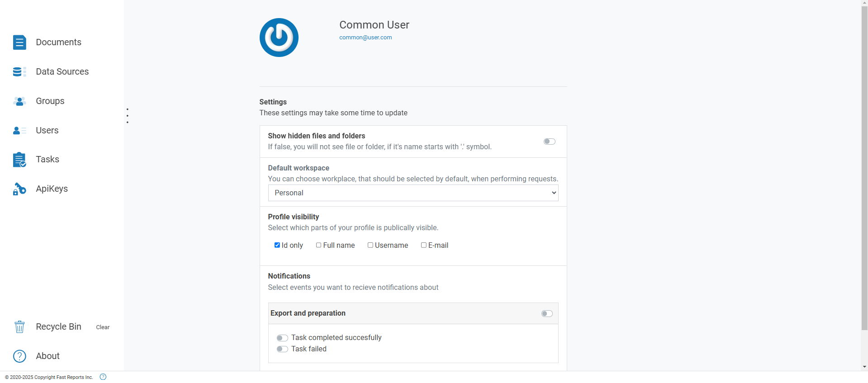Click the help icon beside copyright text
The image size is (868, 383).
pyautogui.click(x=103, y=377)
